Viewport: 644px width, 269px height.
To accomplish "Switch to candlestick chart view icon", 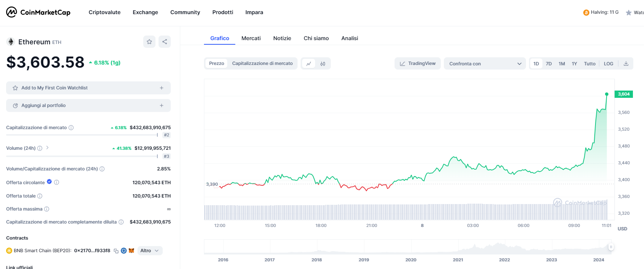I will click(323, 64).
